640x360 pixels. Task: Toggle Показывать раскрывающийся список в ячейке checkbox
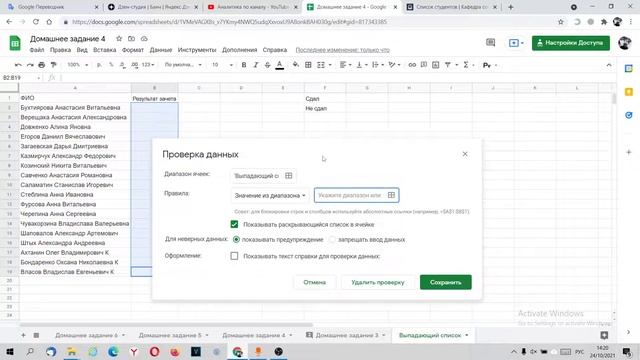[234, 224]
